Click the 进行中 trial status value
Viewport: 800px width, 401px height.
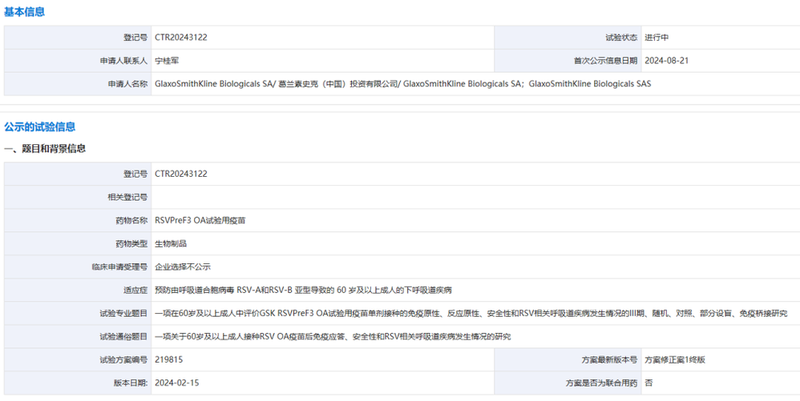pyautogui.click(x=657, y=37)
